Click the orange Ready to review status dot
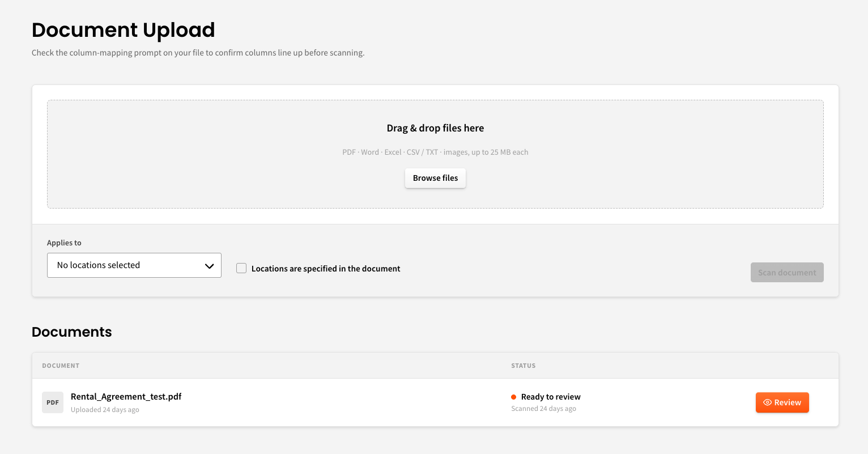This screenshot has width=868, height=454. (514, 397)
